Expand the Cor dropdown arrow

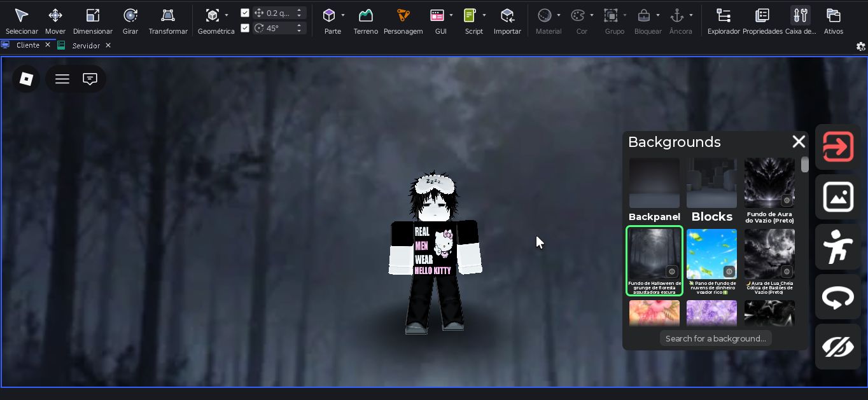pyautogui.click(x=592, y=15)
